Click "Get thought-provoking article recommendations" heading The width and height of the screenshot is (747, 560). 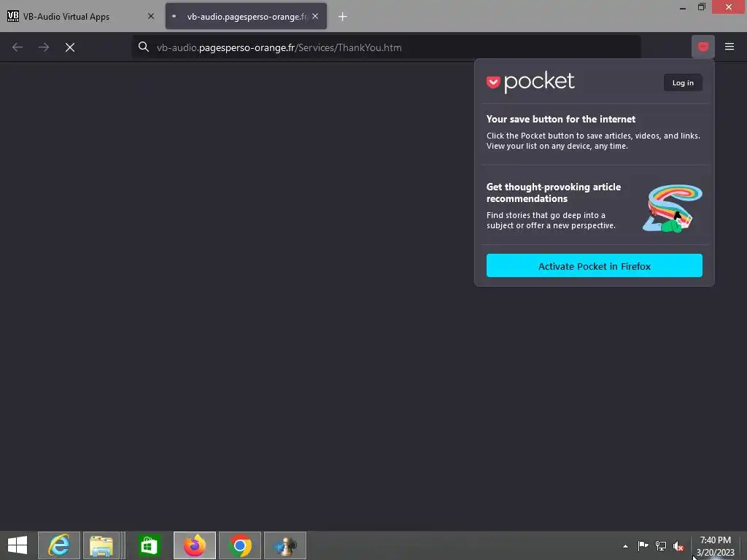(x=554, y=192)
